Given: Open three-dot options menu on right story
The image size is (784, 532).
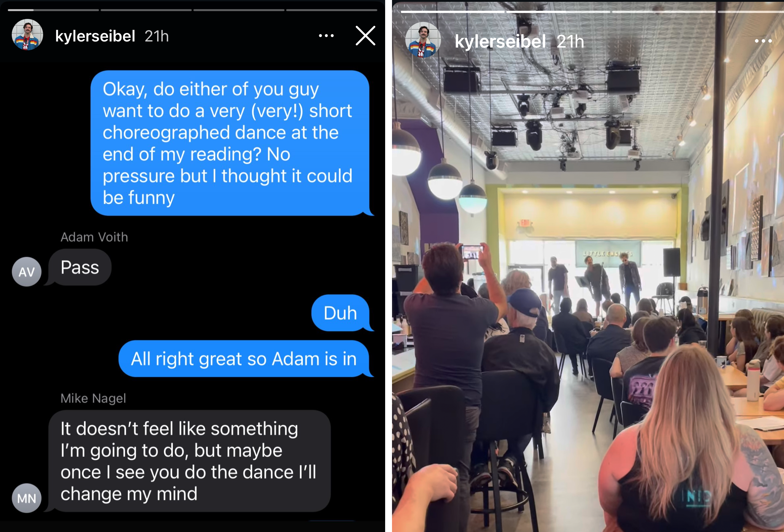Looking at the screenshot, I should pos(763,41).
